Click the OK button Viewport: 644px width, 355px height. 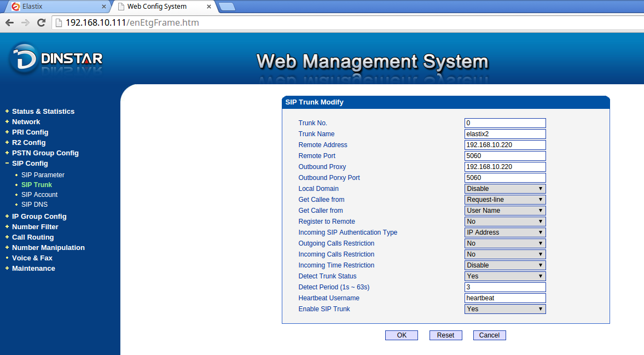point(402,335)
